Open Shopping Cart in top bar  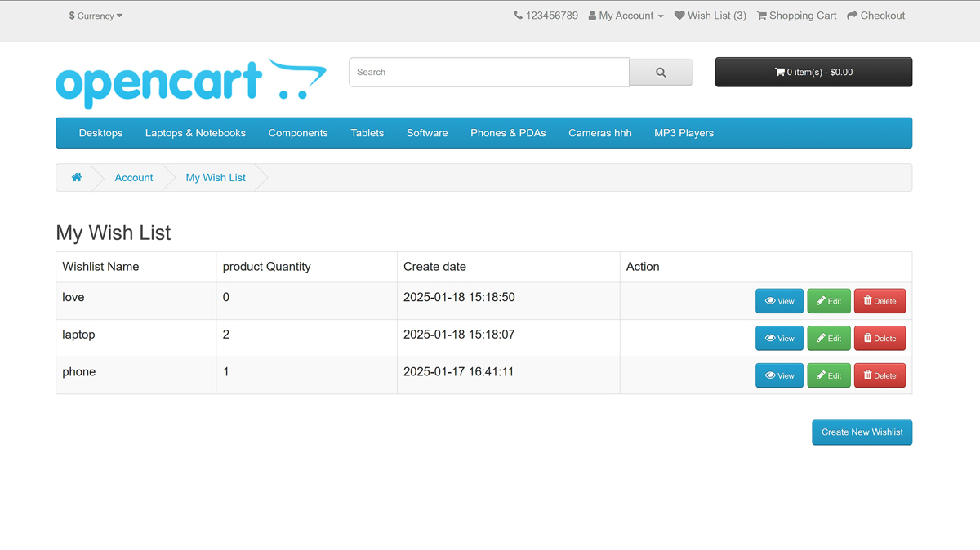click(796, 16)
